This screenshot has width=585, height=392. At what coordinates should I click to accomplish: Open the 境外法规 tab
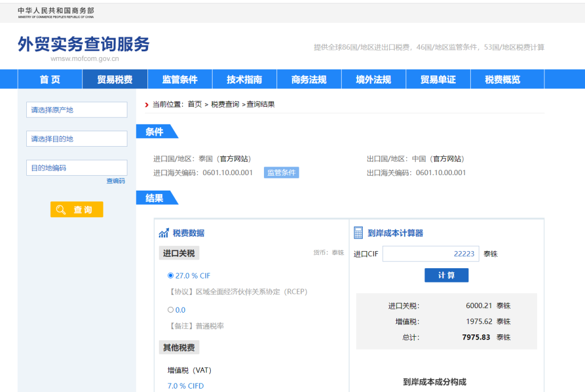coord(374,79)
